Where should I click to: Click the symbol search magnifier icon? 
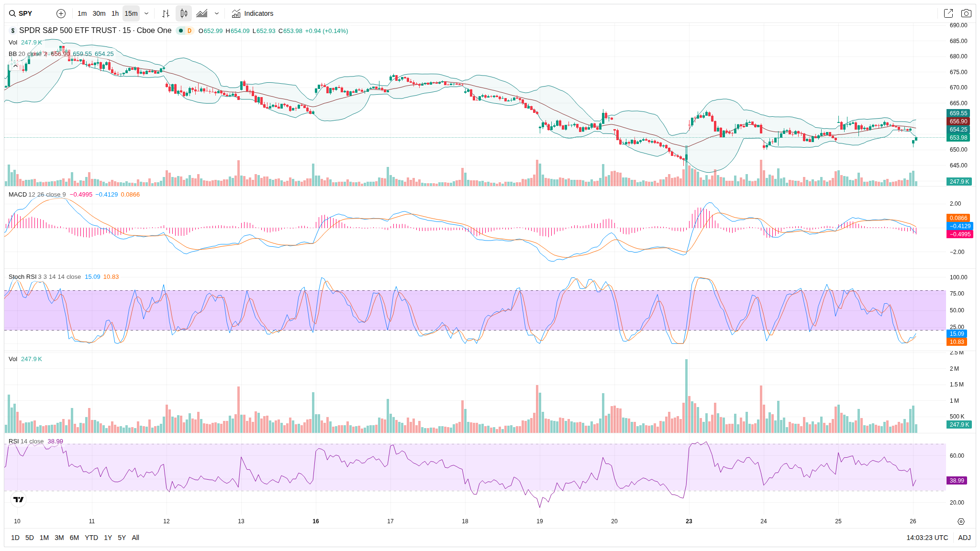12,13
